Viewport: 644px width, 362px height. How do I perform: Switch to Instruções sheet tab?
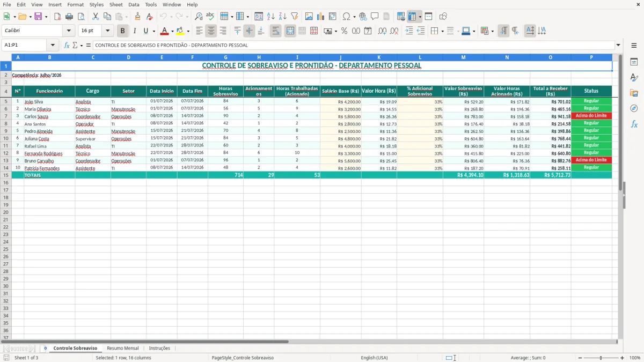(x=159, y=348)
